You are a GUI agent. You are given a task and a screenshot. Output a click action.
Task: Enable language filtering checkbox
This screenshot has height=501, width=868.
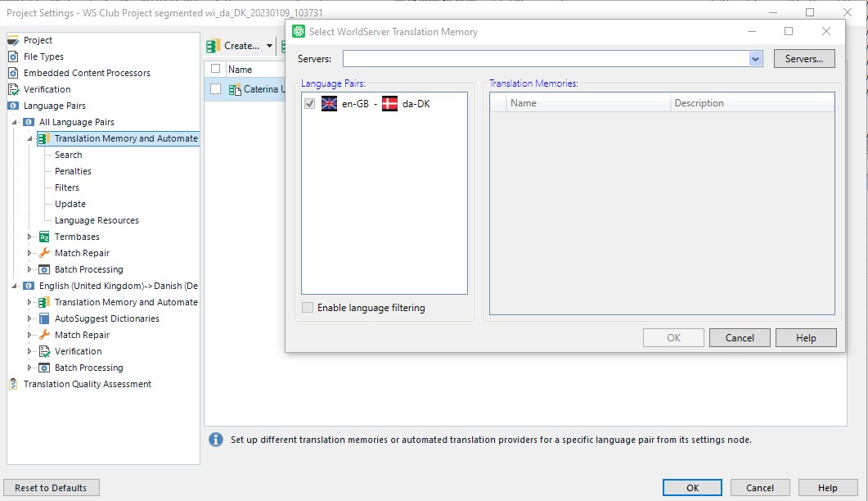coord(308,308)
